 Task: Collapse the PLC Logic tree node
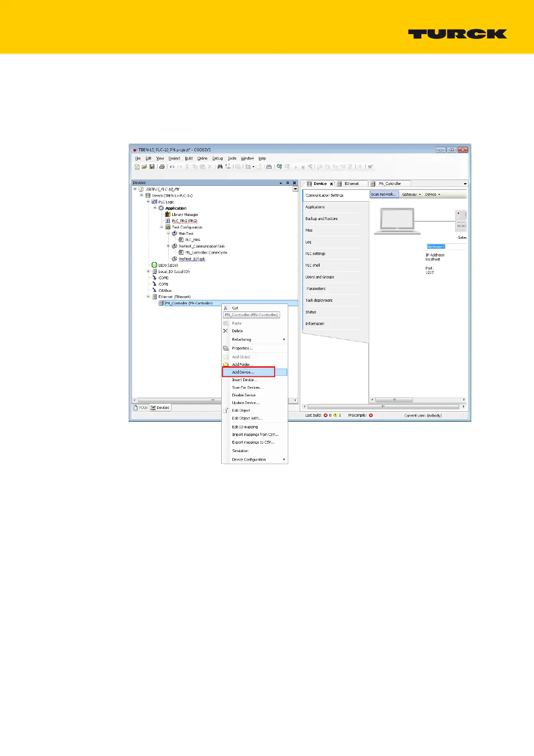[x=148, y=202]
